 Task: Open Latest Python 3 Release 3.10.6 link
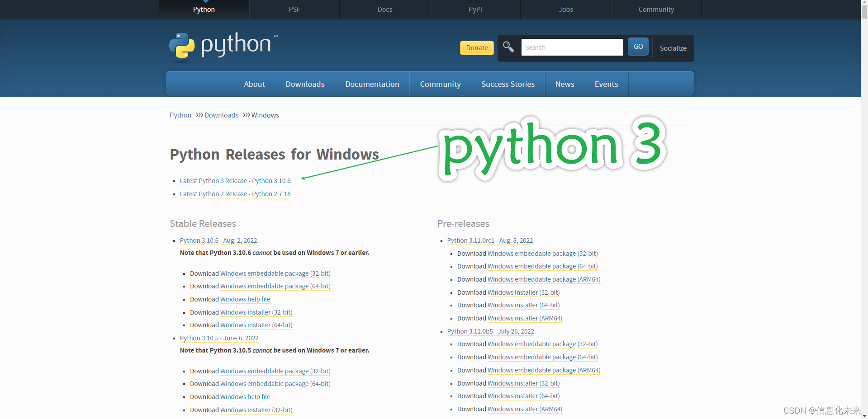tap(235, 181)
